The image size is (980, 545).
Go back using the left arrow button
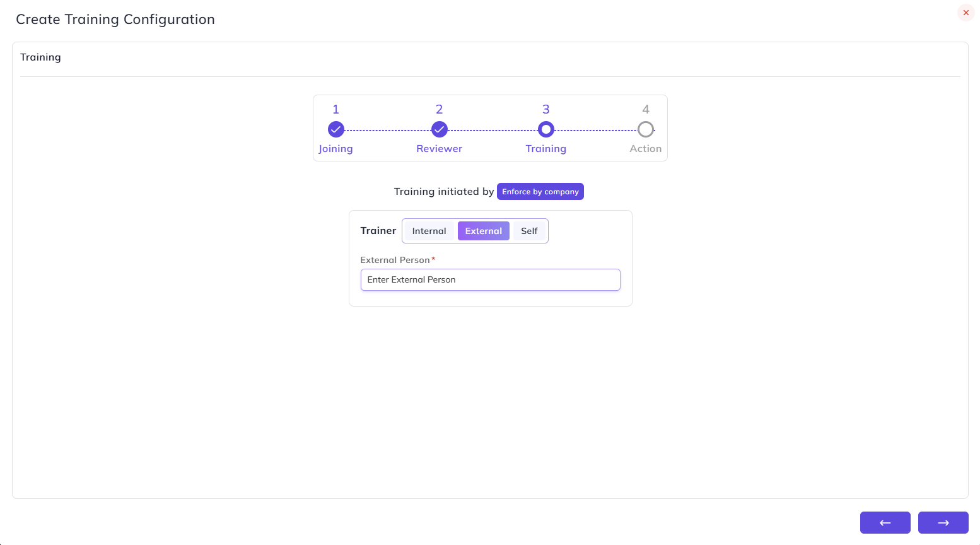(x=885, y=522)
